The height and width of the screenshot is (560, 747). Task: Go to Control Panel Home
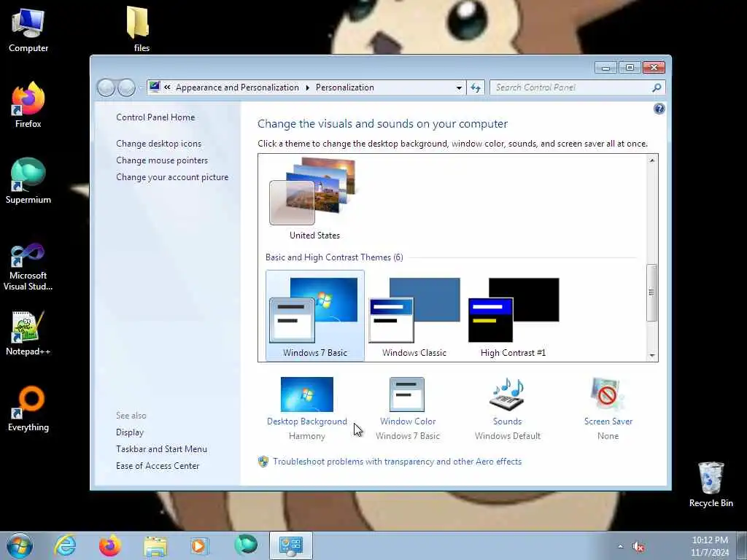(155, 117)
